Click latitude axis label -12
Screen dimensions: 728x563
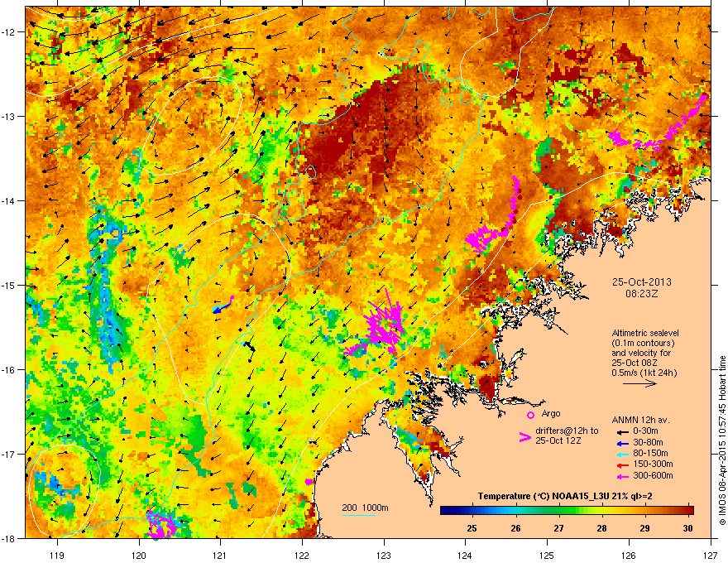9,32
